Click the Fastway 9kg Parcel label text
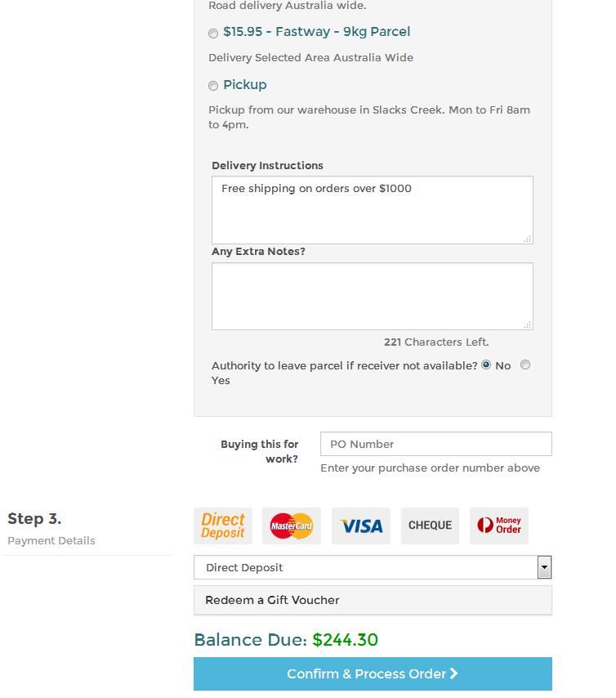The width and height of the screenshot is (616, 698). coord(316,32)
